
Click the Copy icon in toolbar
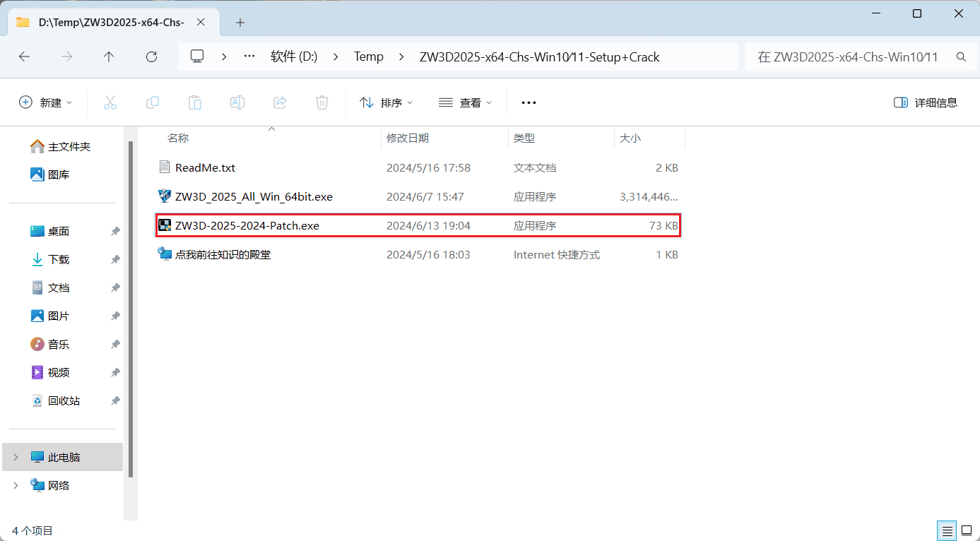152,102
